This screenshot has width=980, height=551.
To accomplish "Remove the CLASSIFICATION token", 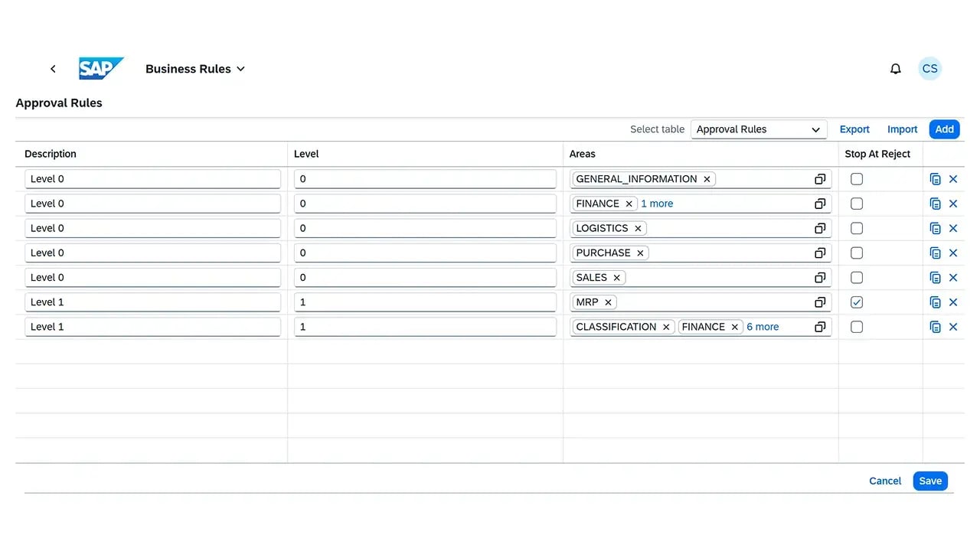I will point(666,327).
